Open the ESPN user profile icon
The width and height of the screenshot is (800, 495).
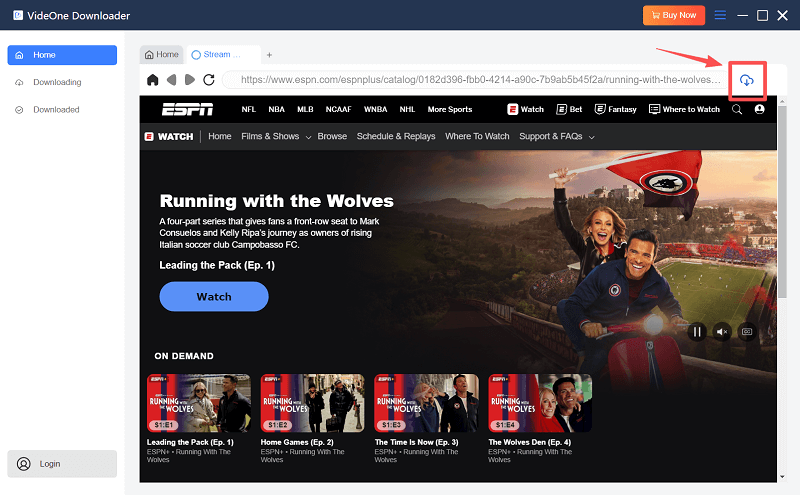coord(760,109)
